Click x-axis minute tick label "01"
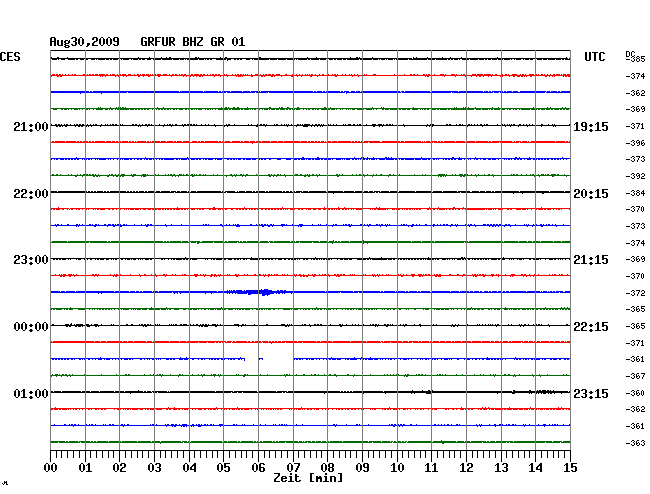 (85, 468)
